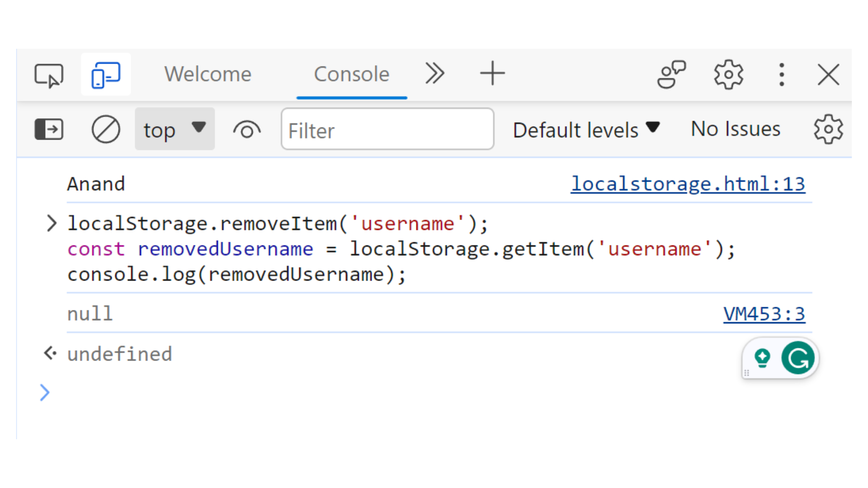Toggle device emulation mode icon
The width and height of the screenshot is (868, 488).
106,75
